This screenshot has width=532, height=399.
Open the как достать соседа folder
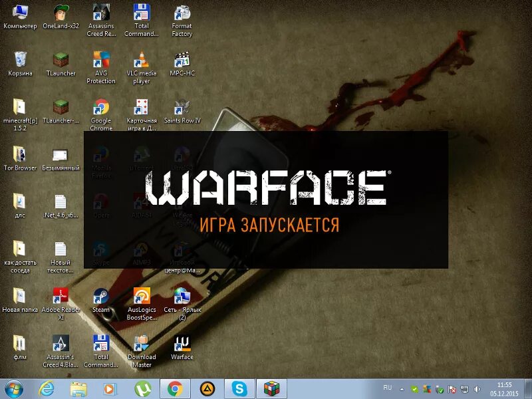pos(20,257)
